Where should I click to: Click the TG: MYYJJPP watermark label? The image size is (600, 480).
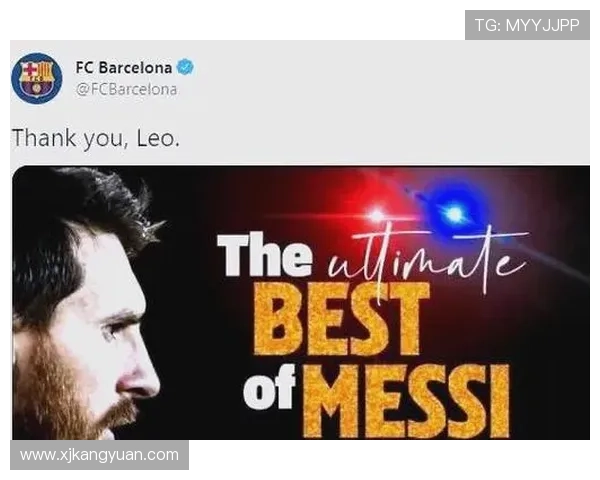[527, 25]
